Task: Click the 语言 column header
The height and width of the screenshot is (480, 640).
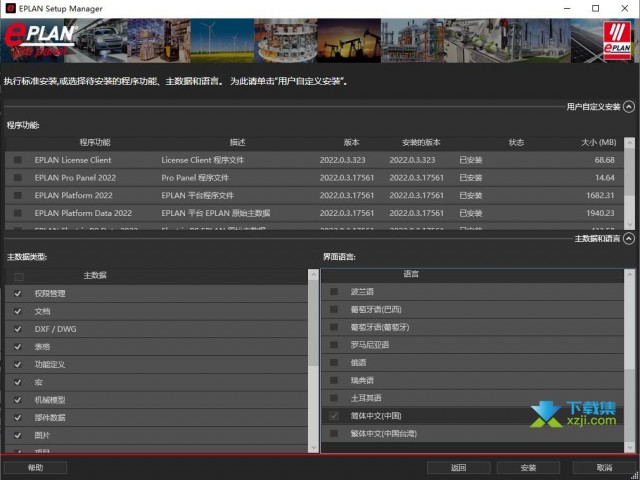Action: pyautogui.click(x=411, y=274)
